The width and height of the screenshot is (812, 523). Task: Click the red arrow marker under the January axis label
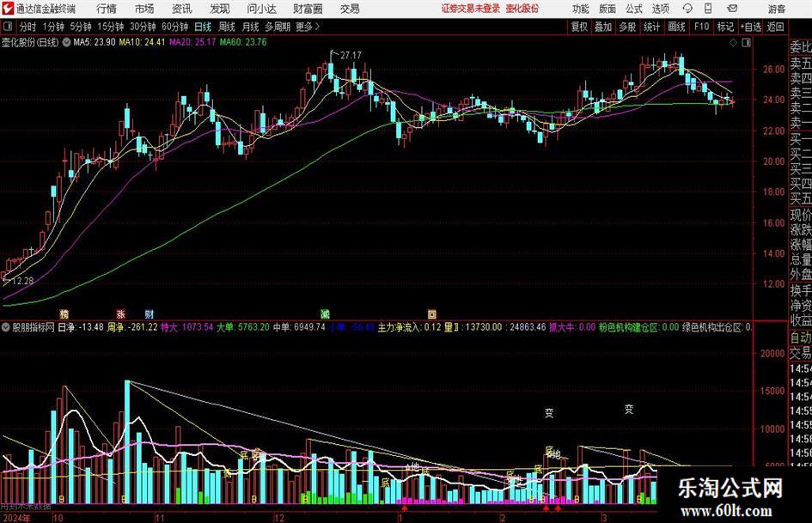pos(405,509)
